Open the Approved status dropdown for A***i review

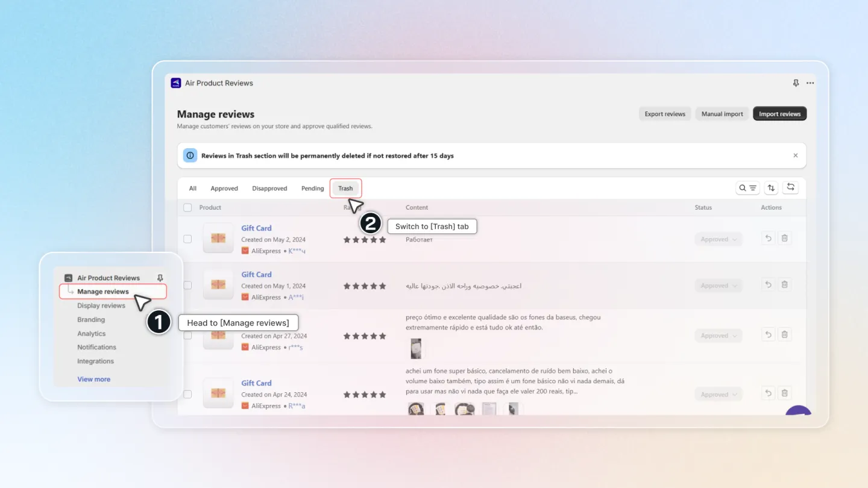tap(719, 286)
